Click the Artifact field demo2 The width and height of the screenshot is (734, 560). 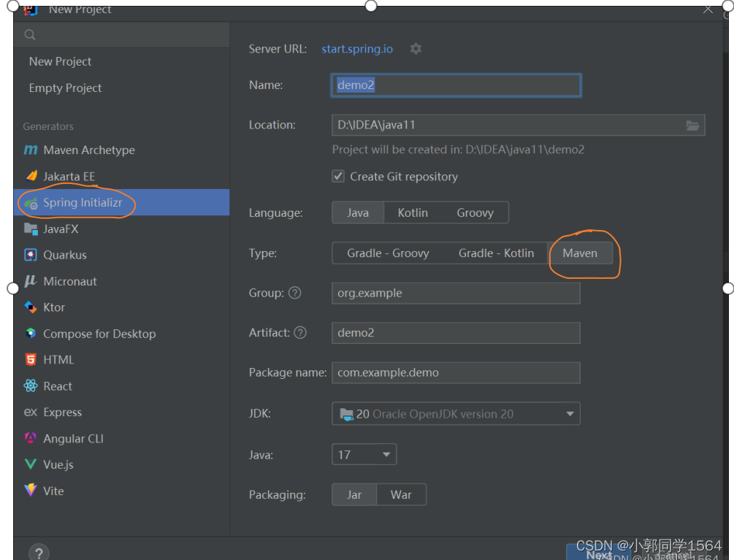[x=456, y=333]
